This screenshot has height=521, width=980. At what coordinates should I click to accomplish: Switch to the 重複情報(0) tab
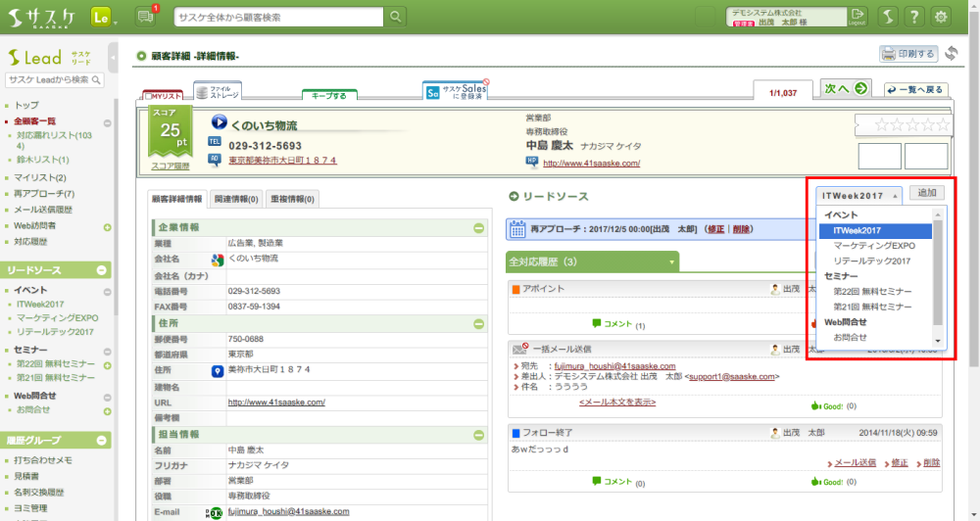coord(291,199)
